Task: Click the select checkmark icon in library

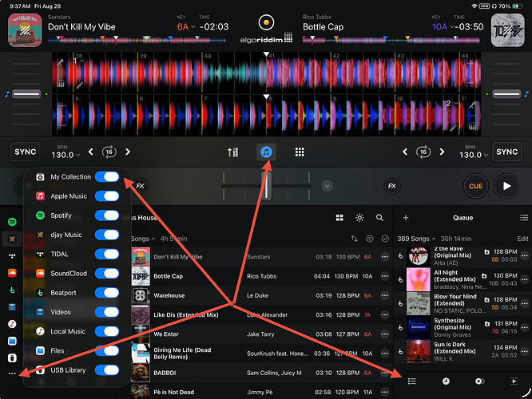Action: [x=385, y=239]
